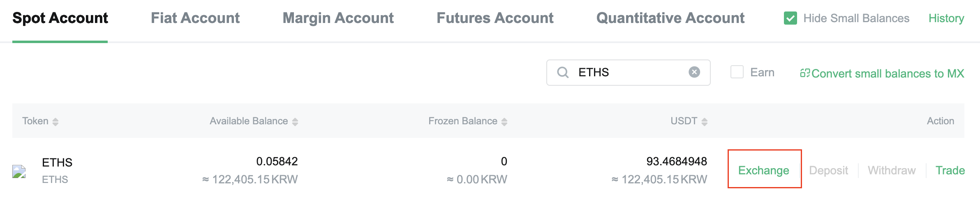The height and width of the screenshot is (201, 980).
Task: Switch to Fiat Account tab
Action: pos(195,18)
